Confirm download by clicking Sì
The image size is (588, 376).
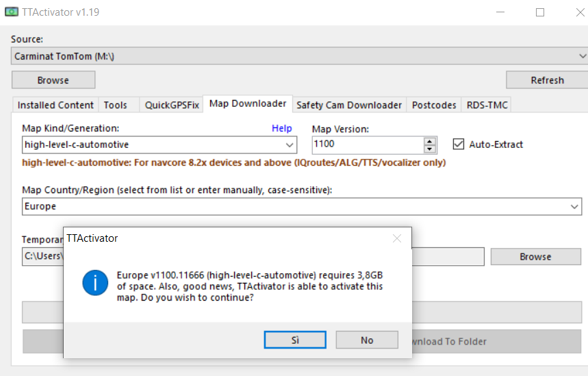(x=295, y=340)
